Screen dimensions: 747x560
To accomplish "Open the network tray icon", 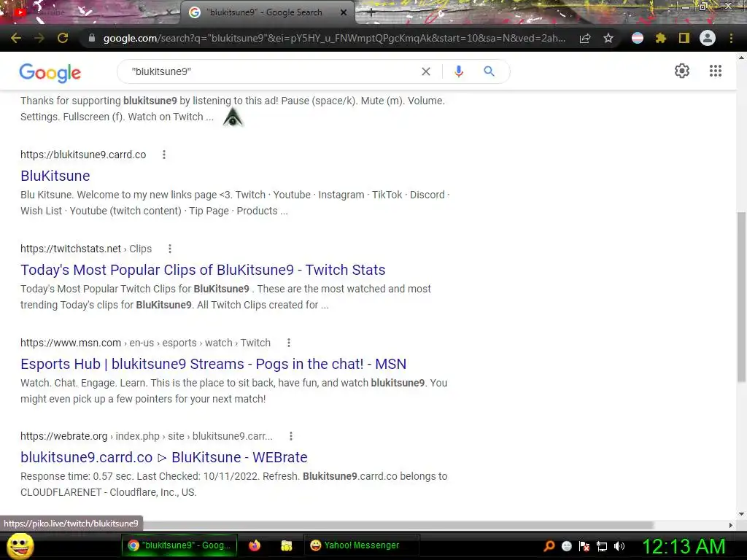I will 602,547.
